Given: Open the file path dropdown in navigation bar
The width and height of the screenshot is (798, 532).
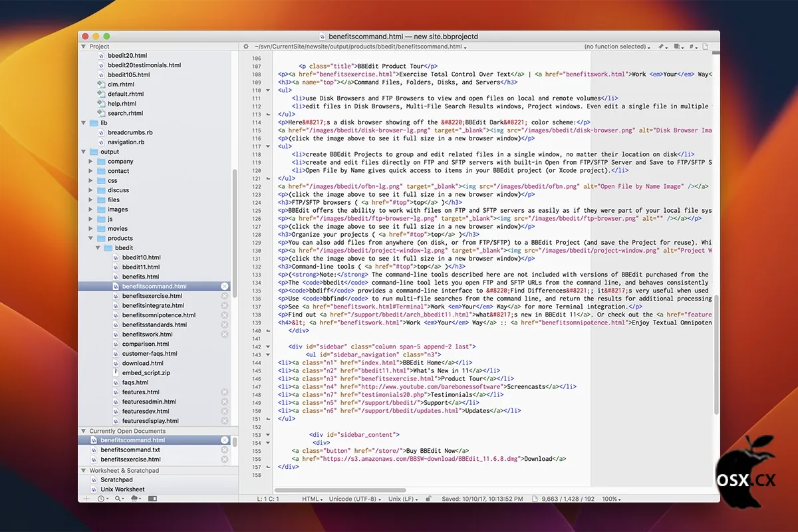Looking at the screenshot, I should (360, 47).
